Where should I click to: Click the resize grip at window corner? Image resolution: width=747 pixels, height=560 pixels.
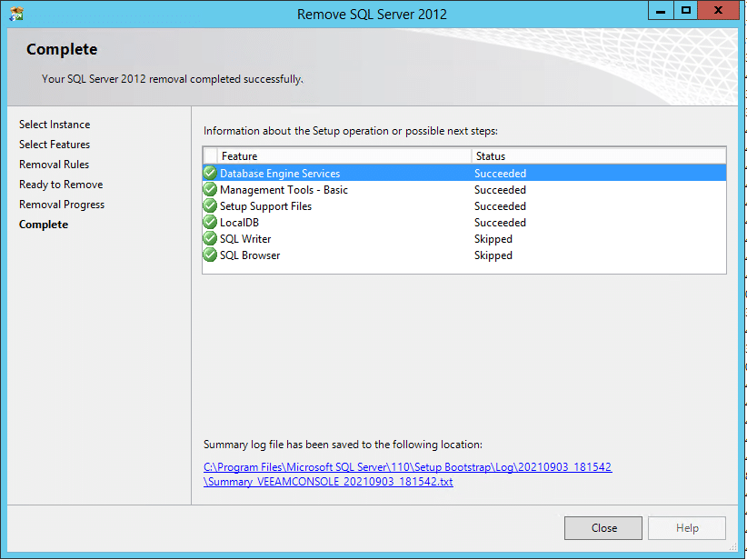[732, 546]
